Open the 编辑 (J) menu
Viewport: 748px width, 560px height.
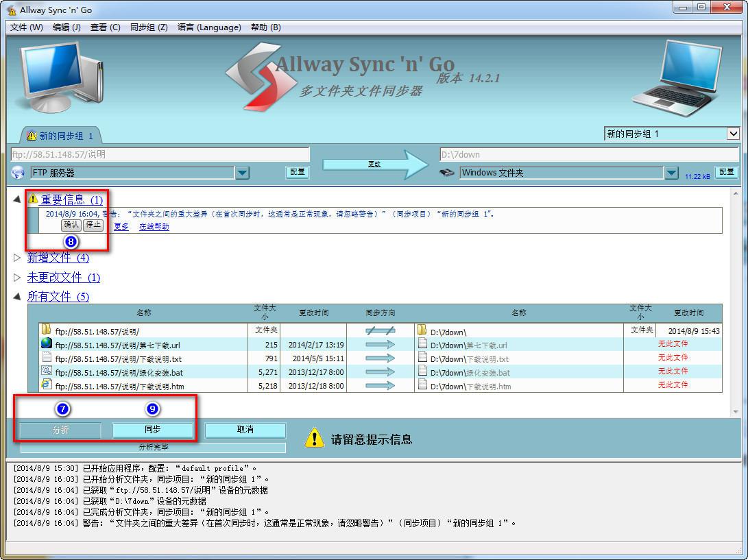[x=67, y=27]
